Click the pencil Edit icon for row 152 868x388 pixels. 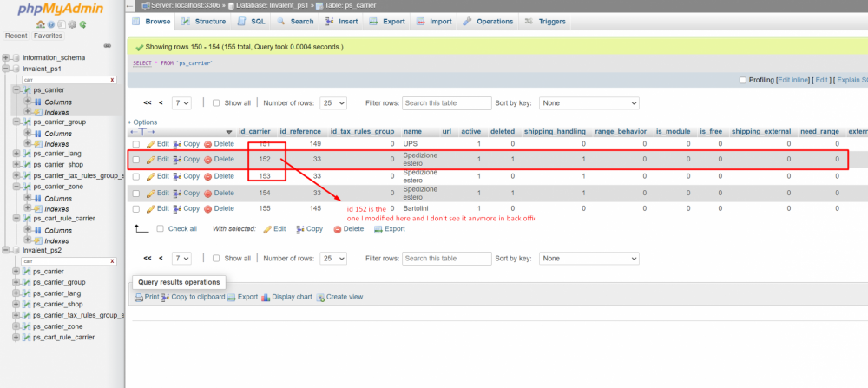tap(150, 160)
